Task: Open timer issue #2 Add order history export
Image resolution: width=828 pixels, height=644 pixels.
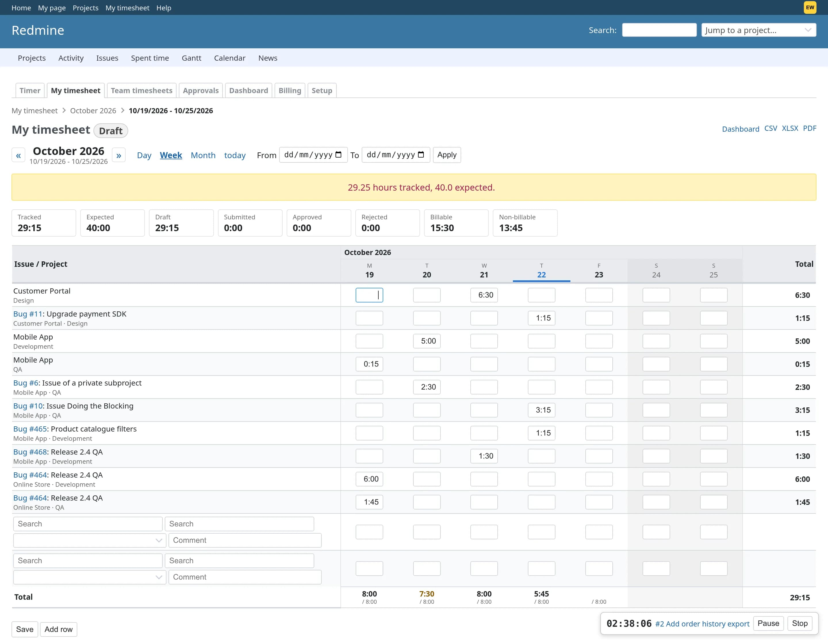Action: coord(702,624)
